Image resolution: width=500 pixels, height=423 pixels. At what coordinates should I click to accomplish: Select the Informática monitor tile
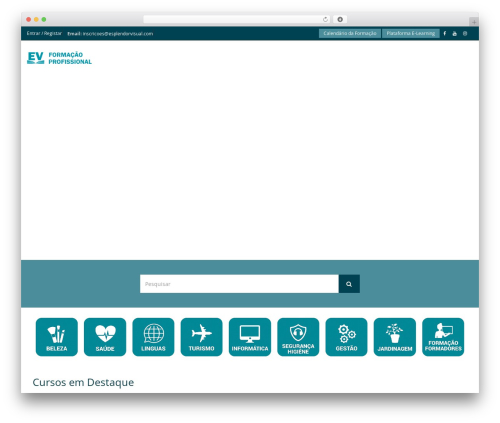250,337
